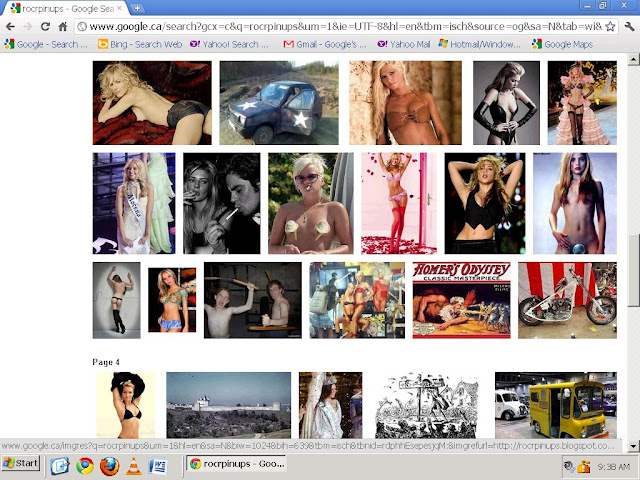Open the pageant sash woman thumbnail

pos(134,203)
